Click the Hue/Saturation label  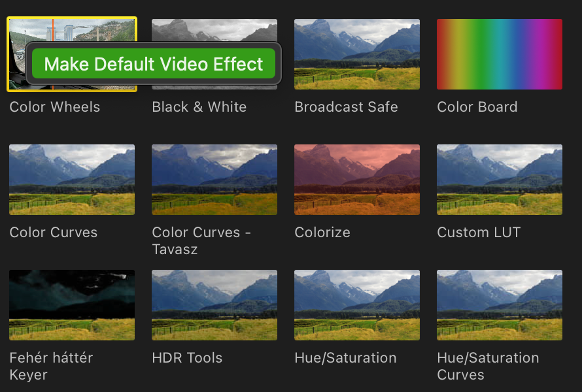[345, 357]
